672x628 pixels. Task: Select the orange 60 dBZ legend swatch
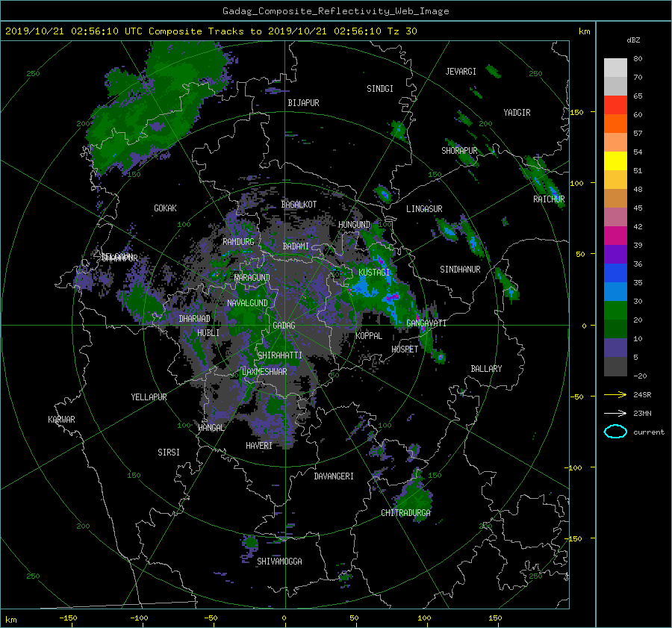coord(615,123)
